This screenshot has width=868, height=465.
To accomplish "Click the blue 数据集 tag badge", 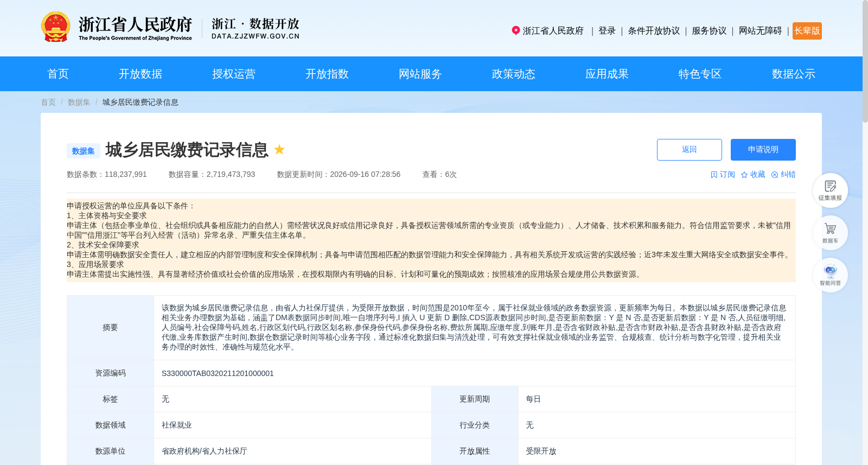I will click(84, 151).
